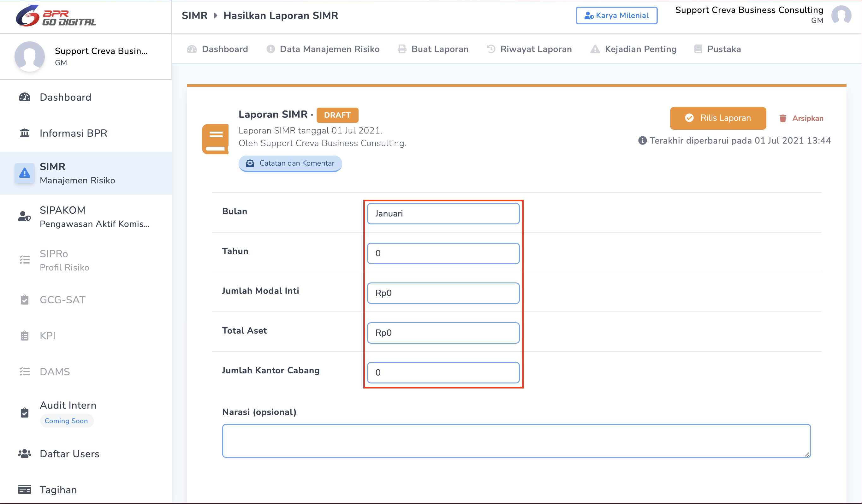Go to Riwayat Laporan tab
The width and height of the screenshot is (862, 504).
coord(529,49)
